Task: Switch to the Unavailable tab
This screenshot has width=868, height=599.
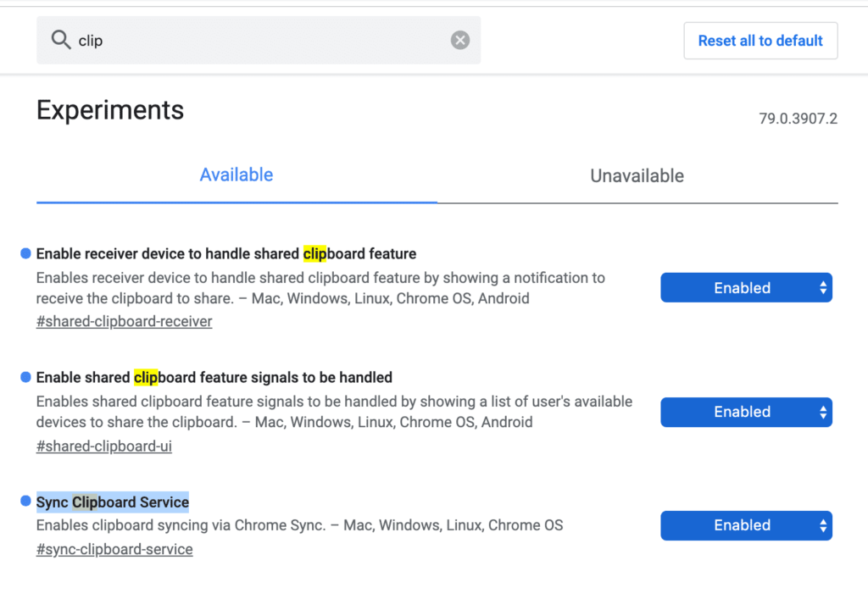Action: tap(637, 176)
